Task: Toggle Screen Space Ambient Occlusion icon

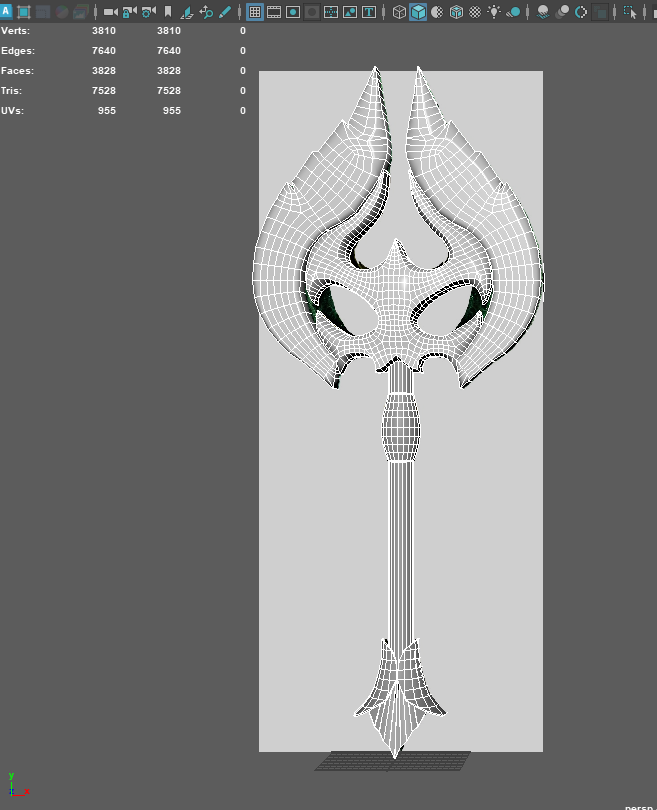Action: tap(543, 12)
